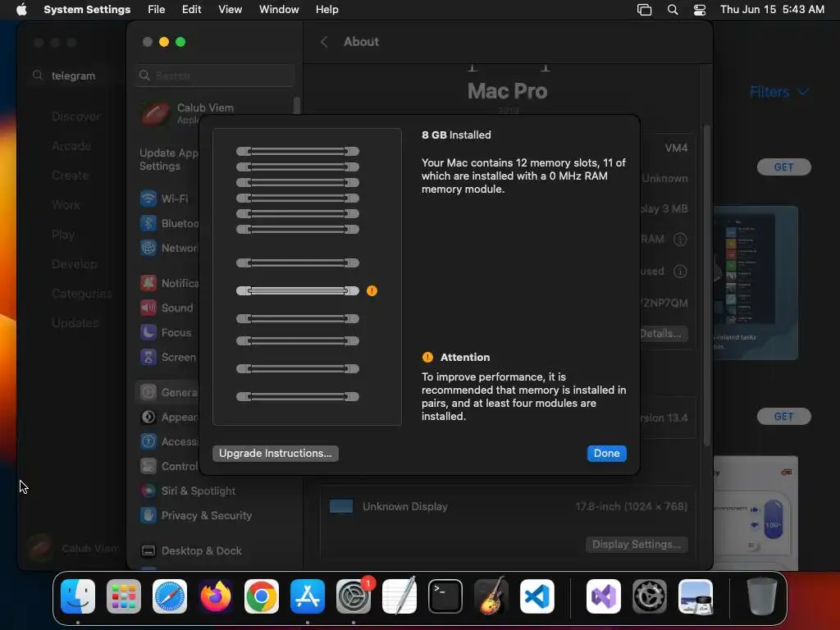Click the info icon next to used storage

[x=680, y=272]
